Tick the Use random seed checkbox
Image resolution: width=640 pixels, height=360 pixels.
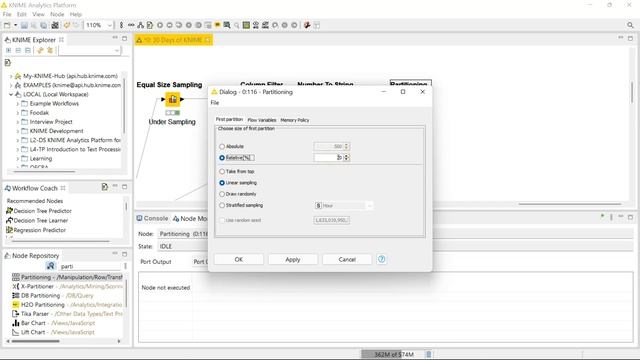[x=222, y=220]
